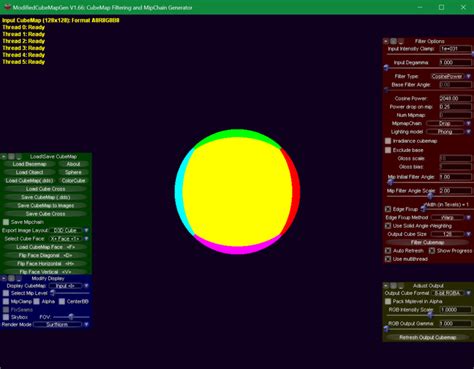Click Save CubeMap (.dds) button
The image size is (474, 369).
(46, 197)
